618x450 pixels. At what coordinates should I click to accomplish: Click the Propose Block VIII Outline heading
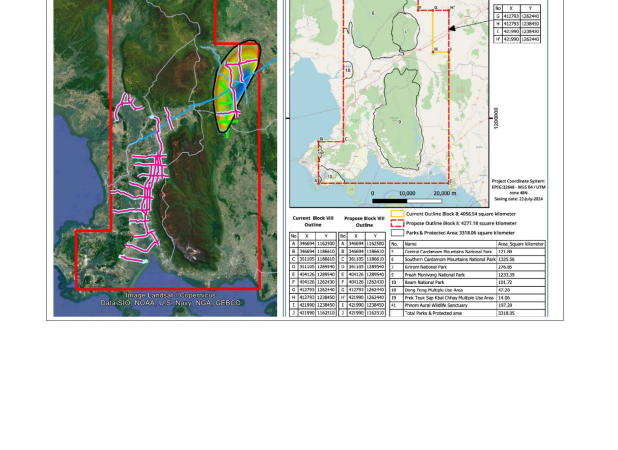pos(363,221)
